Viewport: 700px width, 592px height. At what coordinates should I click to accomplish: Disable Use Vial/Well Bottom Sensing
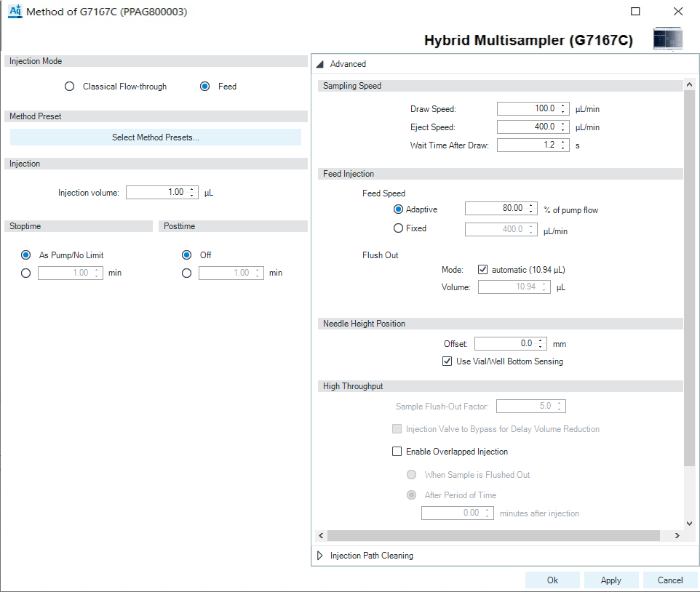click(447, 361)
